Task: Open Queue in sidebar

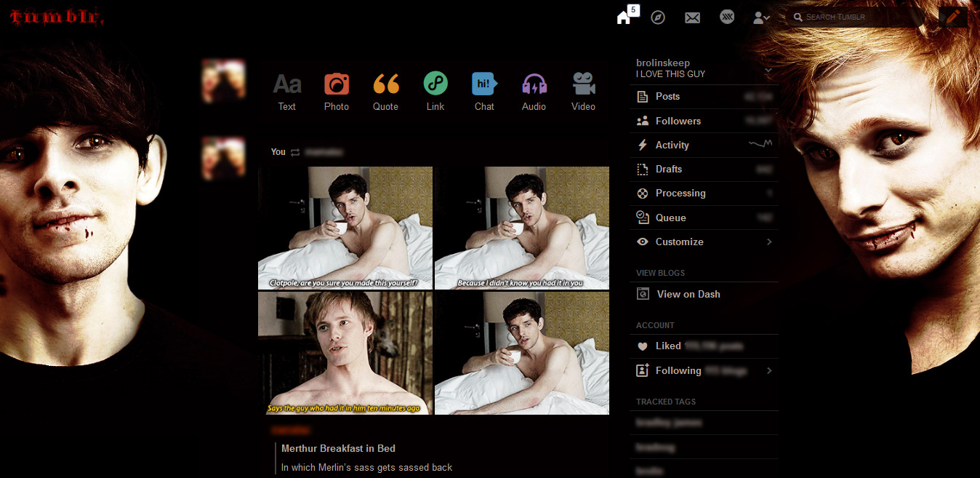Action: (704, 218)
